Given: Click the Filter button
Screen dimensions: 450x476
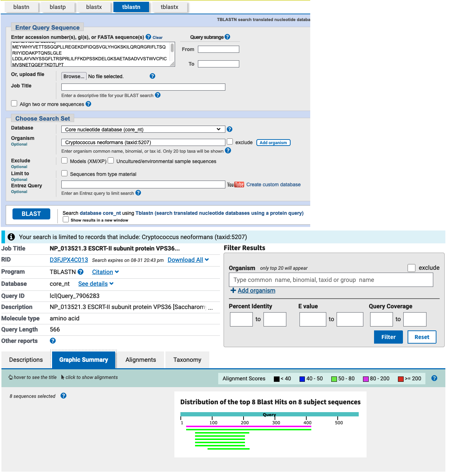Looking at the screenshot, I should coord(388,337).
